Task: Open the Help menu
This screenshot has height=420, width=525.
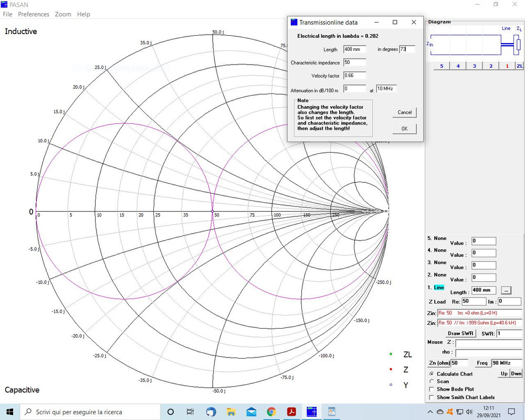Action: pyautogui.click(x=83, y=14)
